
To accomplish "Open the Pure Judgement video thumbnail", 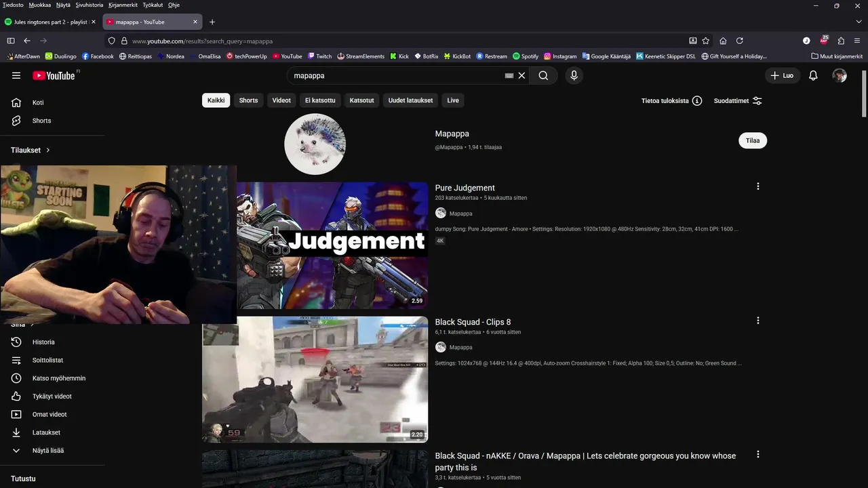I will click(x=332, y=245).
